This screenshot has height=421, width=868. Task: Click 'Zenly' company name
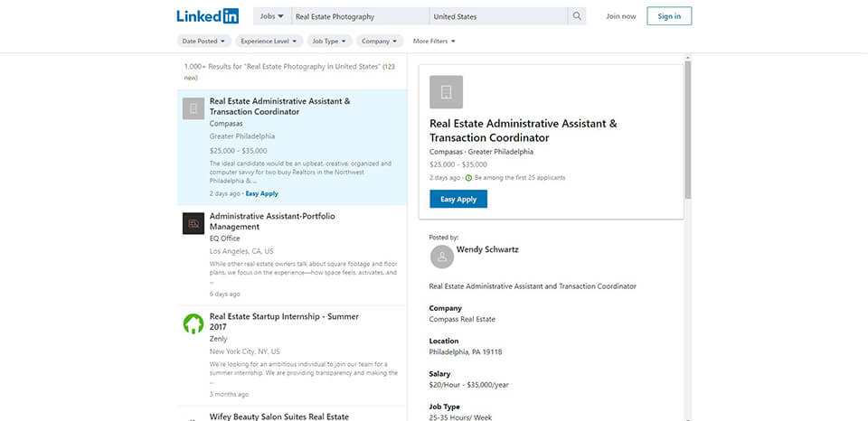pyautogui.click(x=218, y=339)
